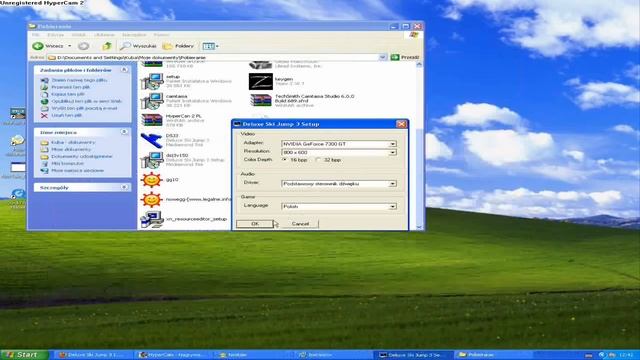
Task: Select the xn_resourceeditor_setup installer icon
Action: [x=152, y=219]
